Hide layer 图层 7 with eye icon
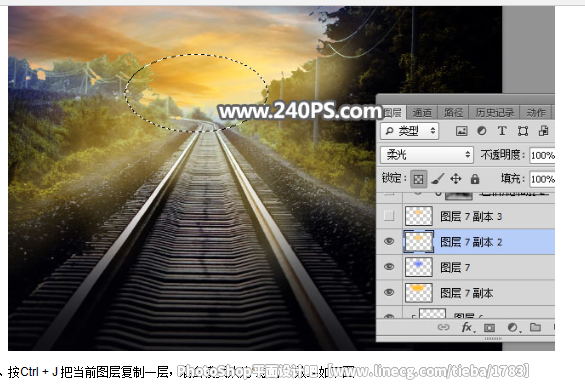 click(389, 267)
